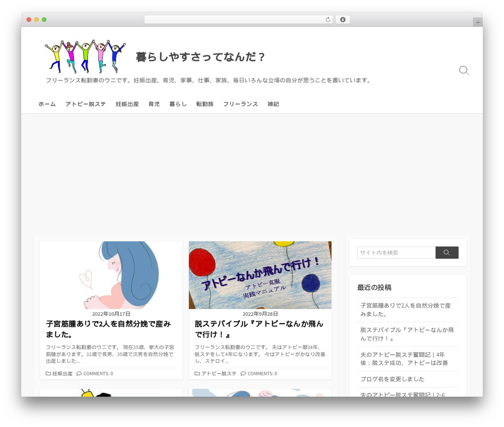Click the browser reload icon

[328, 20]
